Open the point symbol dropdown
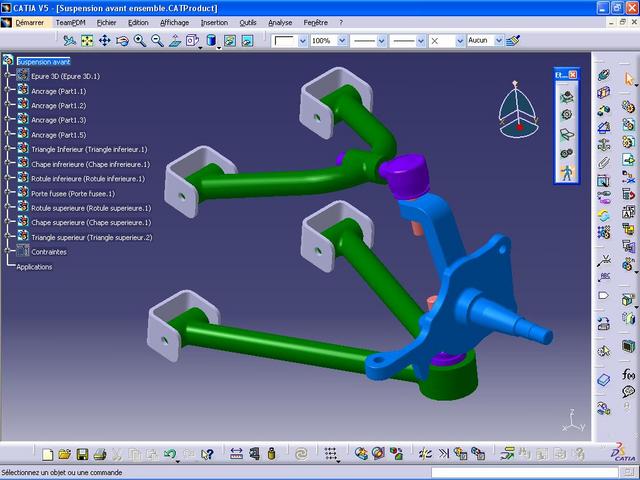 coord(460,41)
